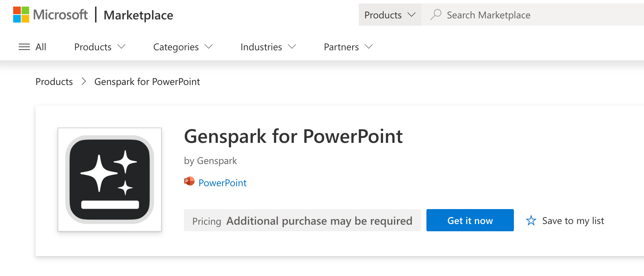Click the Genspark app icon thumbnail
The image size is (644, 276).
pos(110,180)
